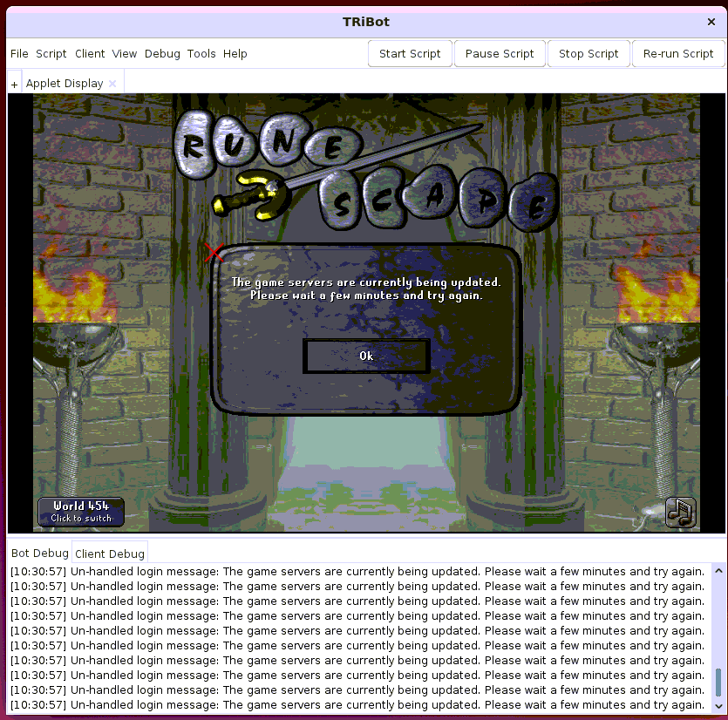The width and height of the screenshot is (728, 720).
Task: Select the Applet Display tab
Action: (x=65, y=84)
